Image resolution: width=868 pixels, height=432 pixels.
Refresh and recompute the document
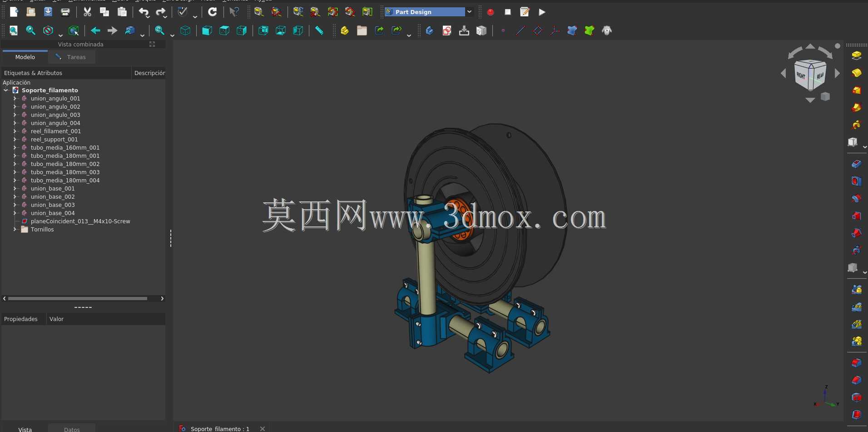point(212,12)
